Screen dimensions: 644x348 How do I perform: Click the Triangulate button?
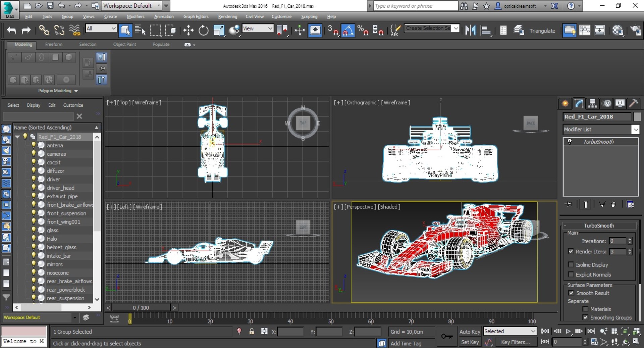pyautogui.click(x=542, y=31)
